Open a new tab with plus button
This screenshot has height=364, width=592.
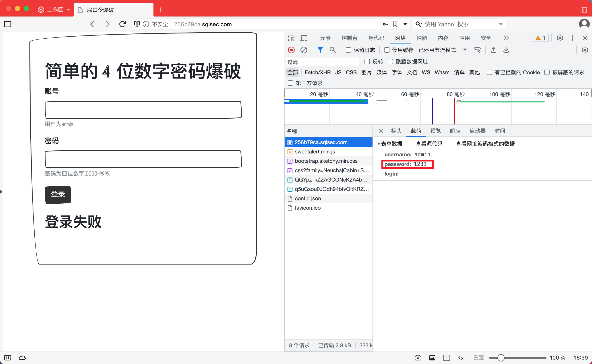160,10
